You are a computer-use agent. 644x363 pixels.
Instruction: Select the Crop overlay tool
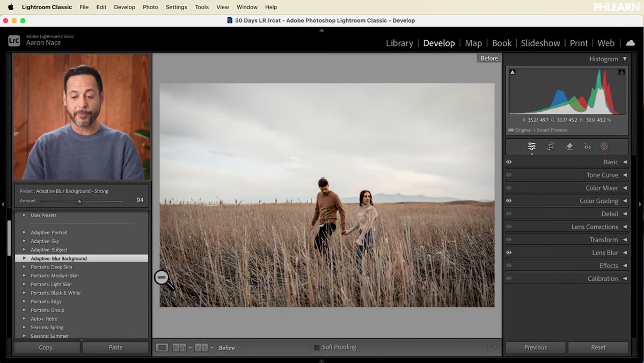[x=551, y=146]
